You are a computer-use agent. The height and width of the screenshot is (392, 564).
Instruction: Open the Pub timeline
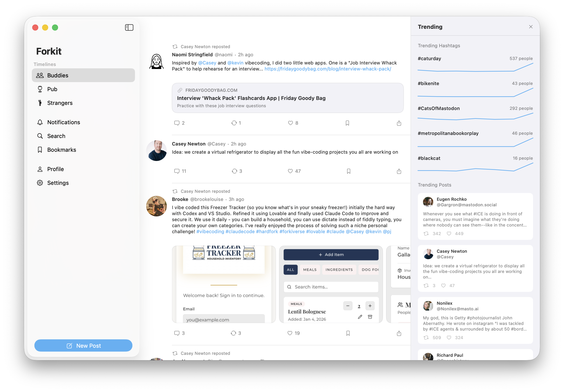52,89
